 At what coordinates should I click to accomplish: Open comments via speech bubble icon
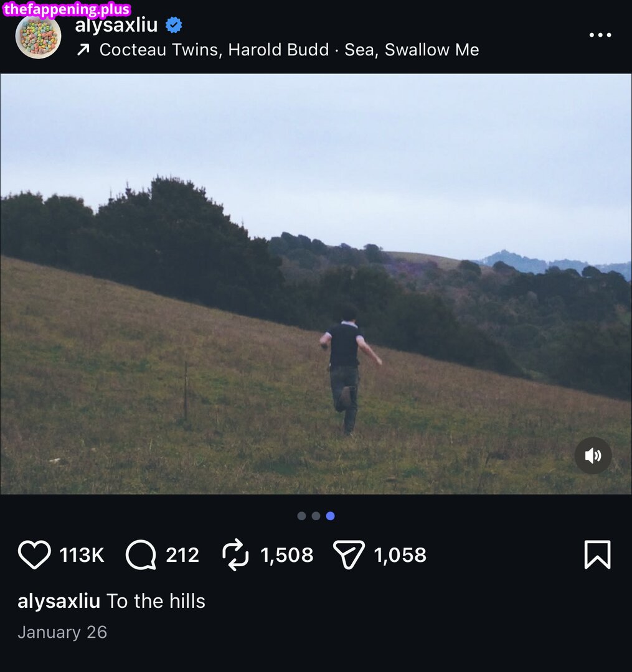140,554
